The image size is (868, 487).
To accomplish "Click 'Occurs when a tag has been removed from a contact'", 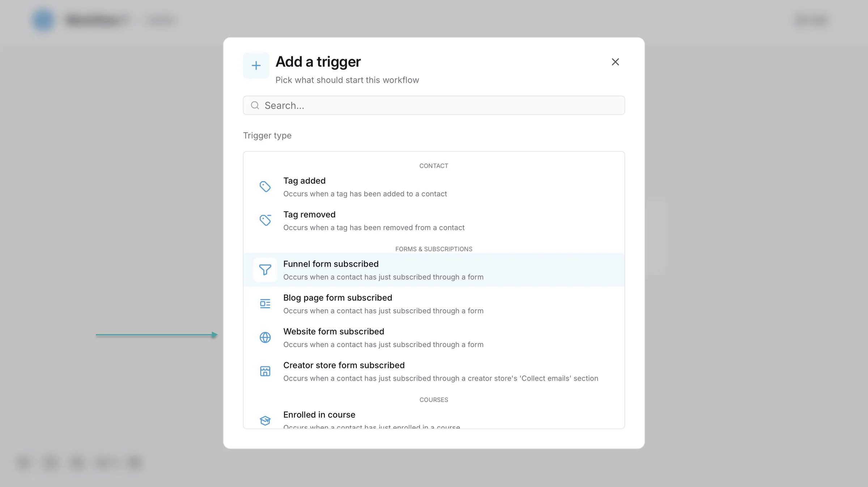I will coord(374,228).
